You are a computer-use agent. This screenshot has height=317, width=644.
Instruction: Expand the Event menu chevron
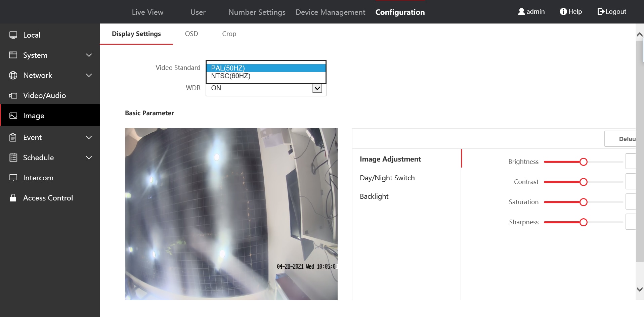89,137
